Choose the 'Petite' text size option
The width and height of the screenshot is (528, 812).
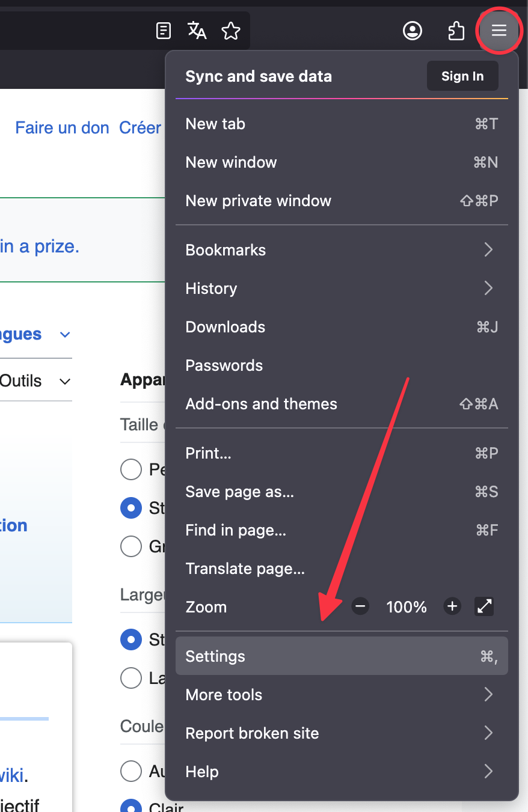pyautogui.click(x=131, y=469)
